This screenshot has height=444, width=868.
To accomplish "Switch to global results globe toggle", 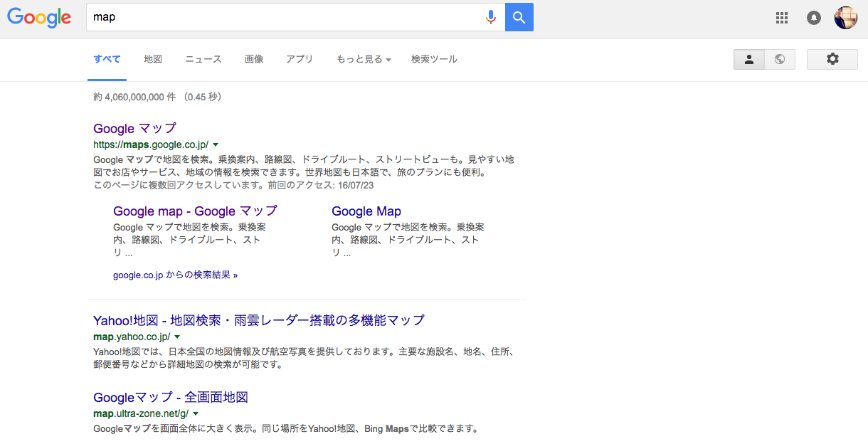I will pyautogui.click(x=780, y=59).
